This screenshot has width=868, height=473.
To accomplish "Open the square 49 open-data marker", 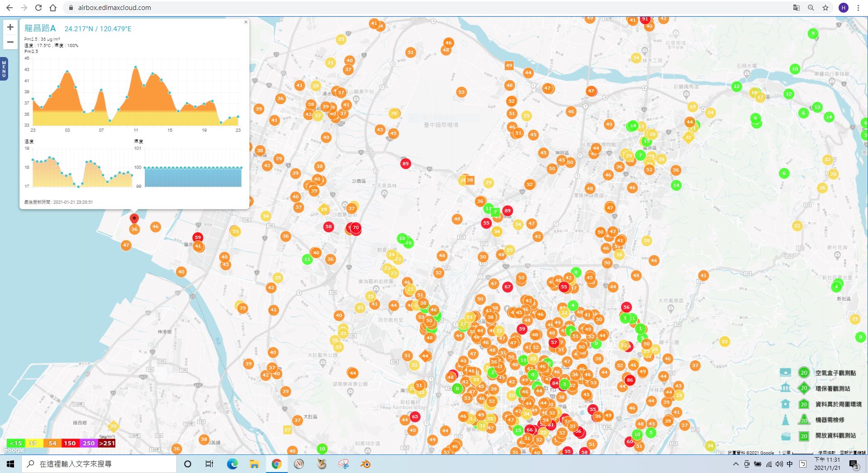I will [509, 65].
